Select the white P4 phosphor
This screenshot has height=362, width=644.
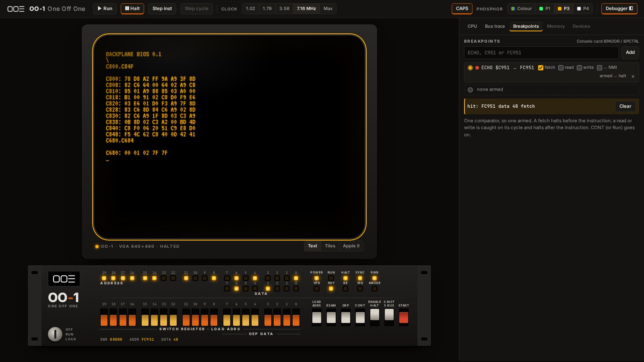[583, 8]
